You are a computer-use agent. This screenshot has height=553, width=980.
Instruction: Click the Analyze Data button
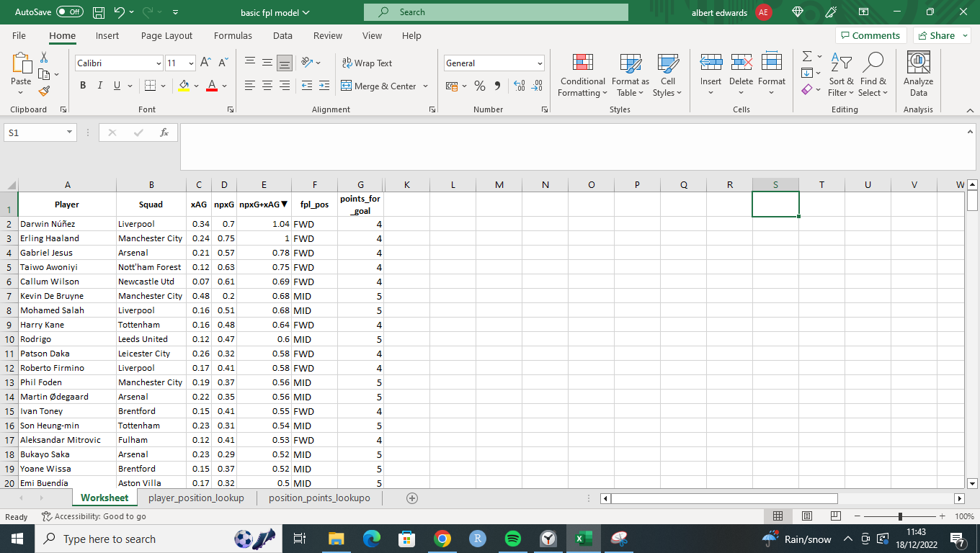pos(918,75)
